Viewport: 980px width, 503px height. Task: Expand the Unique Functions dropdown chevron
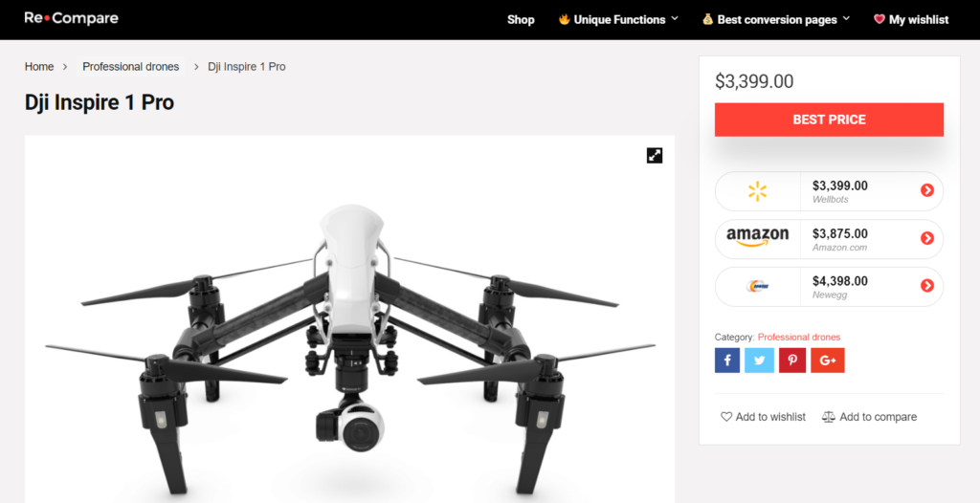[x=675, y=19]
